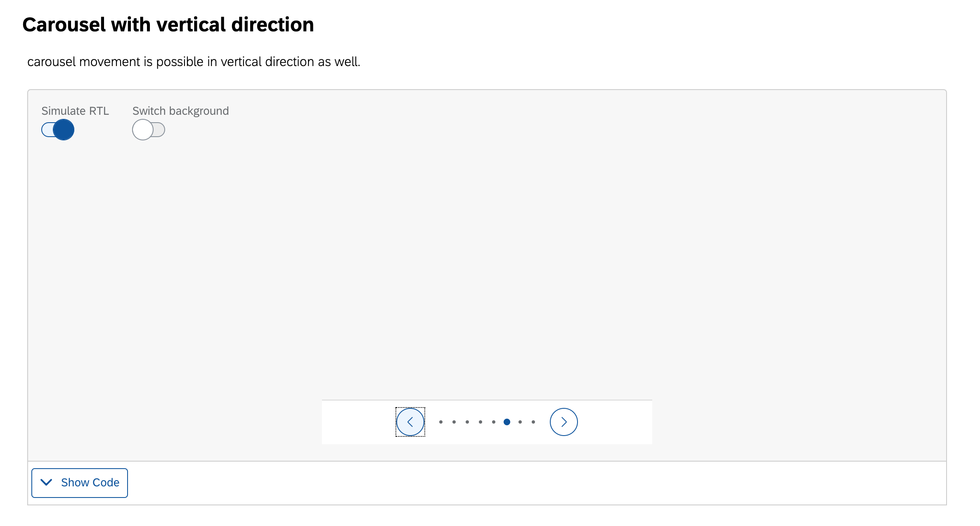Enable the Switch background toggle
The height and width of the screenshot is (526, 980).
point(149,130)
